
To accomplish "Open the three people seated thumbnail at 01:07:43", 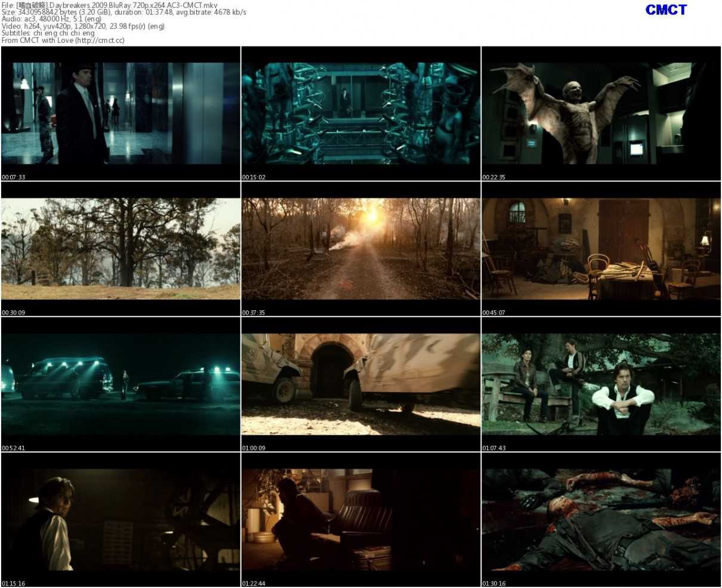I will coord(601,384).
